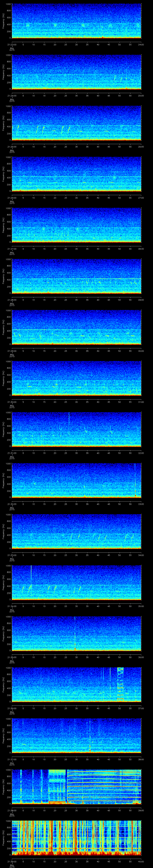Select the '21:33:00' time label
The width and height of the screenshot is (153, 868).
12,555
